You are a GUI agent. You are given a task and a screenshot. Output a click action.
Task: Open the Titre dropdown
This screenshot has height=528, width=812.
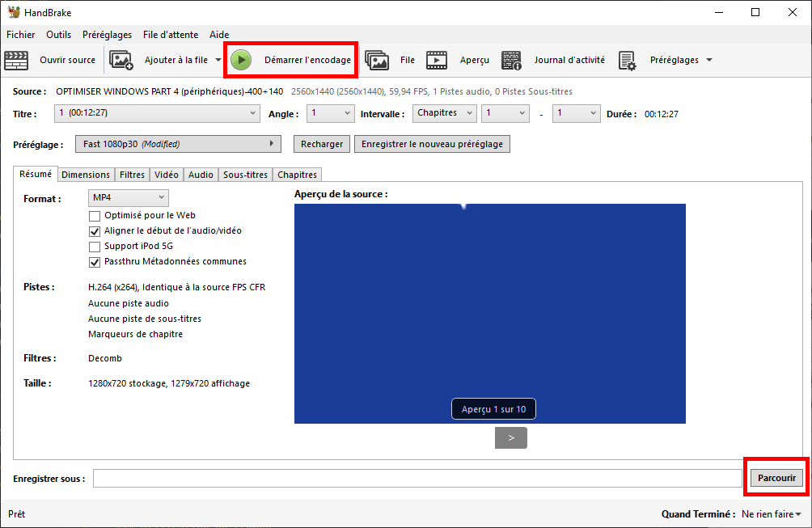click(x=157, y=113)
